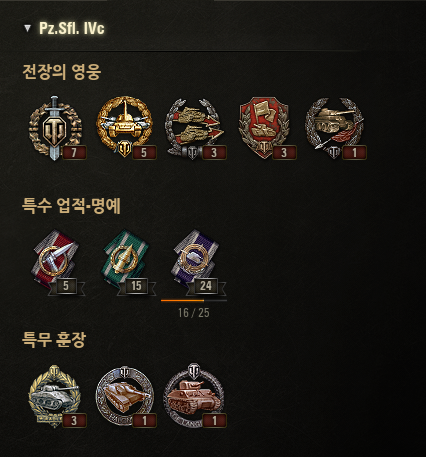Select the green ribbon medal with count 15
Screen dimensions: 426x457
click(x=128, y=262)
